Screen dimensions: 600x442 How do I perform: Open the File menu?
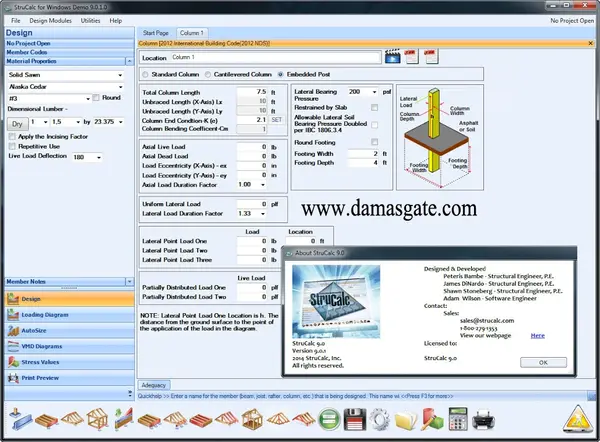pos(16,21)
